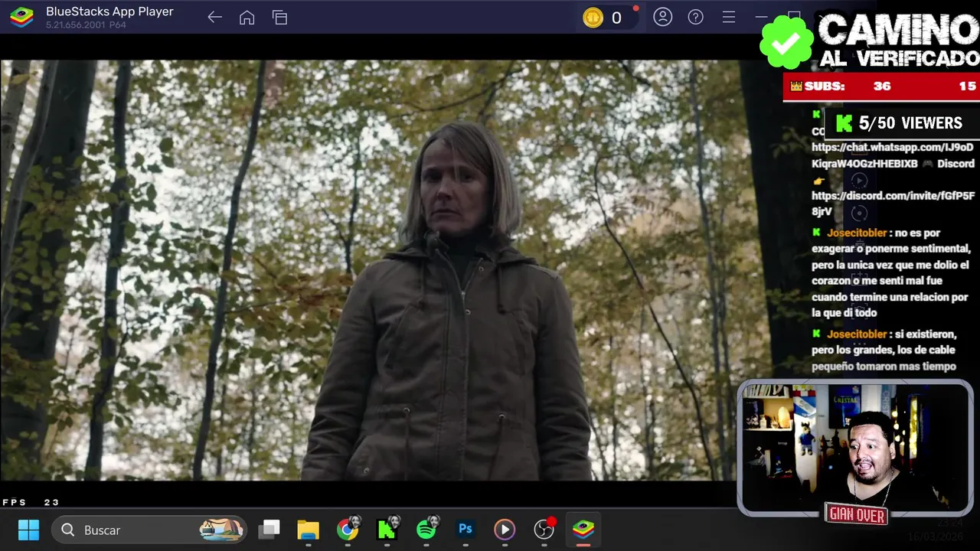Open the BlueStacks hamburger menu
This screenshot has width=980, height=551.
pyautogui.click(x=729, y=17)
